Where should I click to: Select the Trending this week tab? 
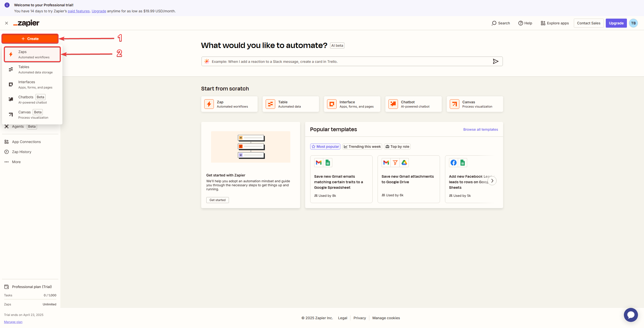(362, 147)
